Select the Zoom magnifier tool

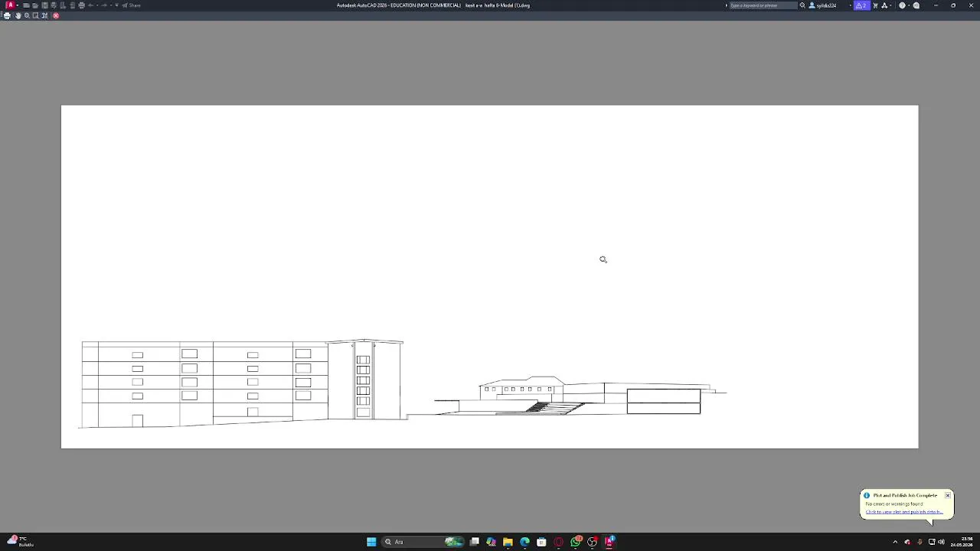pyautogui.click(x=27, y=15)
